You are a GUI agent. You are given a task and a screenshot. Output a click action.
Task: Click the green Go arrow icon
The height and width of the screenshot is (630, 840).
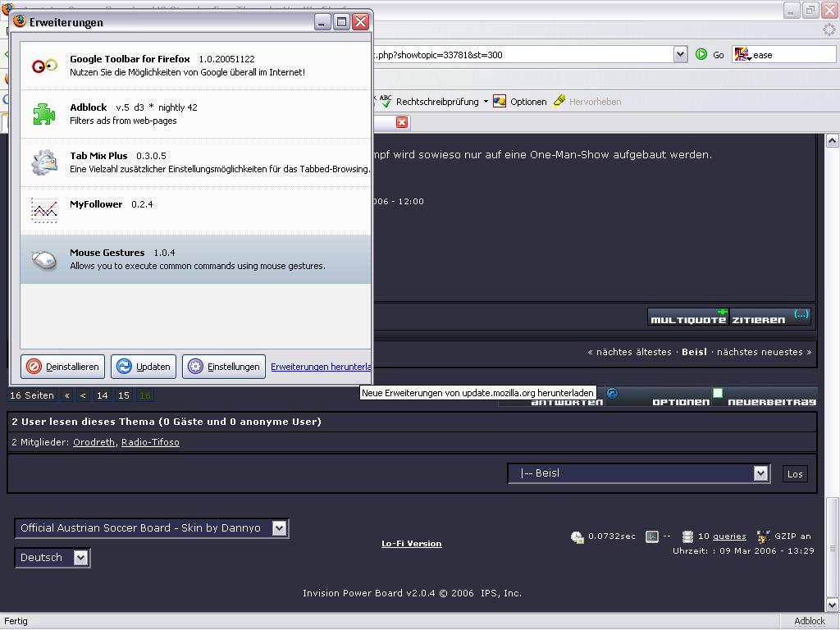[x=701, y=54]
